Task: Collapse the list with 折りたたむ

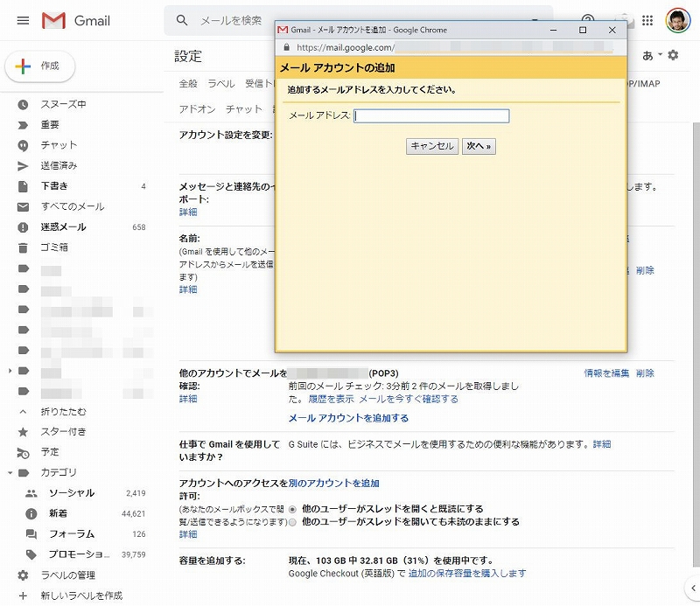Action: [x=63, y=412]
